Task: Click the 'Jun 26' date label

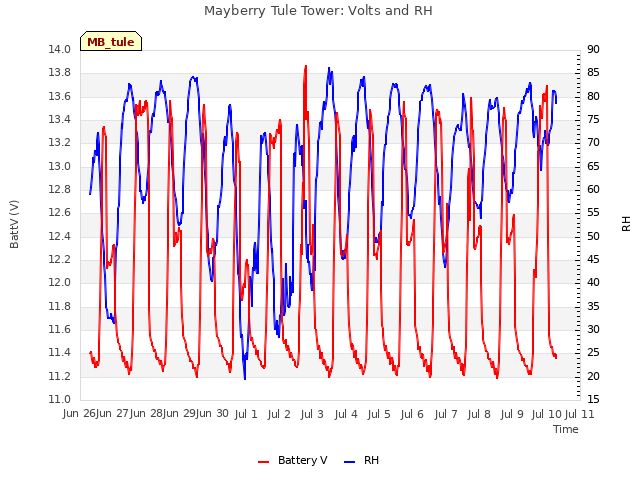Action: coord(79,414)
